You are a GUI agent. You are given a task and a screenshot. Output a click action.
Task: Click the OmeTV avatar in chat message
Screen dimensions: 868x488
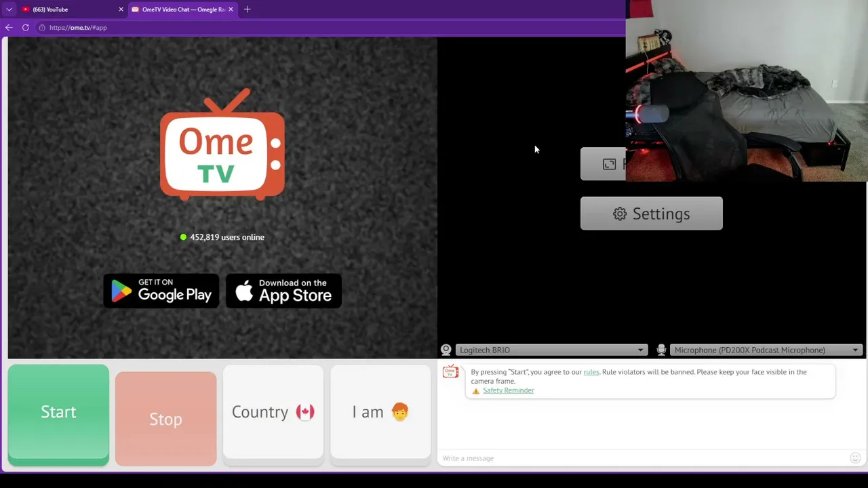click(450, 371)
